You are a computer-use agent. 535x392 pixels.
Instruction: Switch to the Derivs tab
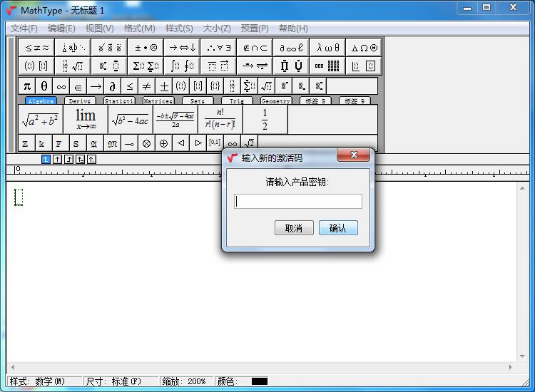[80, 101]
